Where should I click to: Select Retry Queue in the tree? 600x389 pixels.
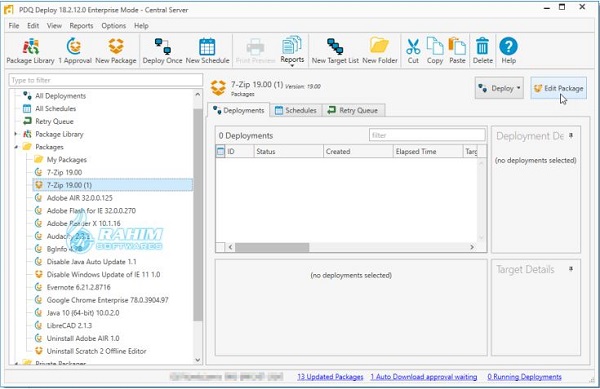coord(54,121)
